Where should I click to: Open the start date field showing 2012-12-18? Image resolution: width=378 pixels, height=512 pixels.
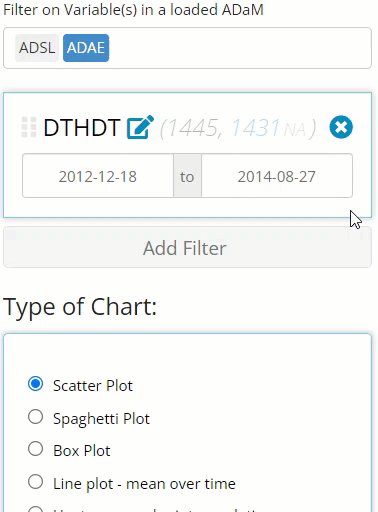[x=98, y=176]
